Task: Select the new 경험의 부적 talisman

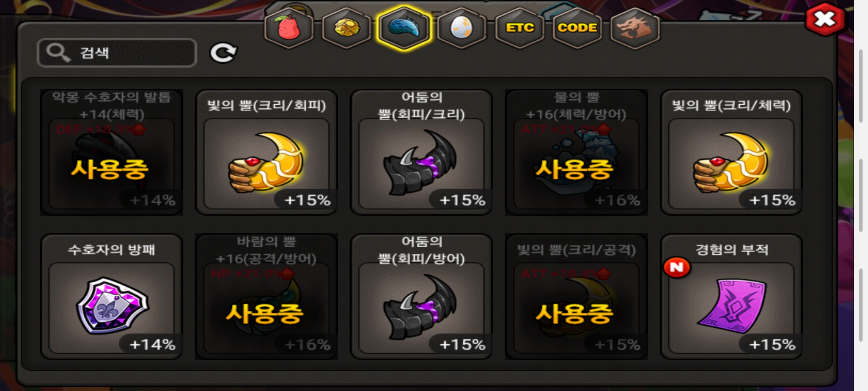Action: 731,297
